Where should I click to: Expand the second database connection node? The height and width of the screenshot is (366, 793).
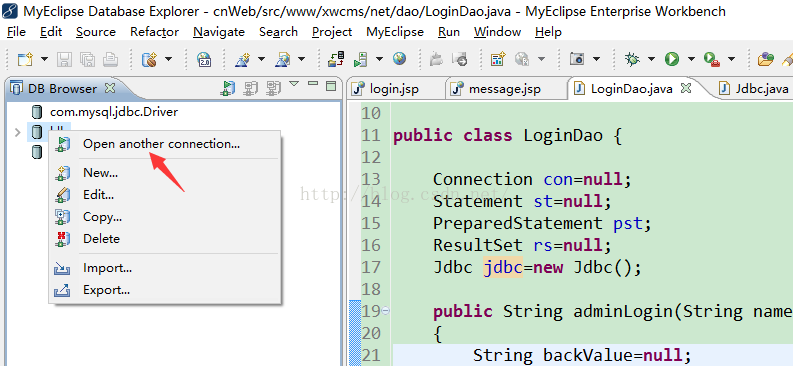pyautogui.click(x=18, y=132)
